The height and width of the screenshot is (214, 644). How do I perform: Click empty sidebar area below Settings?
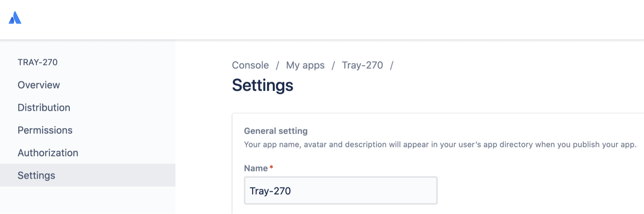click(x=88, y=200)
